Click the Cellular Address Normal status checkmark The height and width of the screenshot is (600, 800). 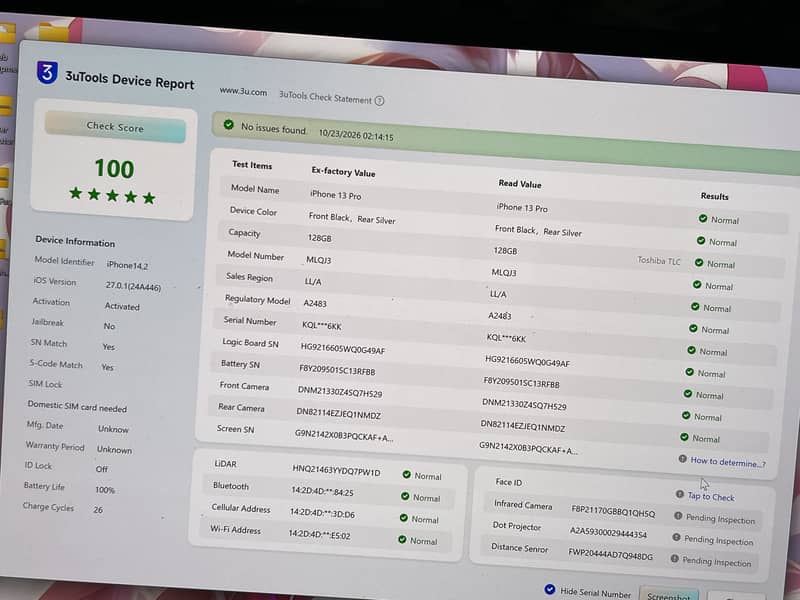coord(404,518)
